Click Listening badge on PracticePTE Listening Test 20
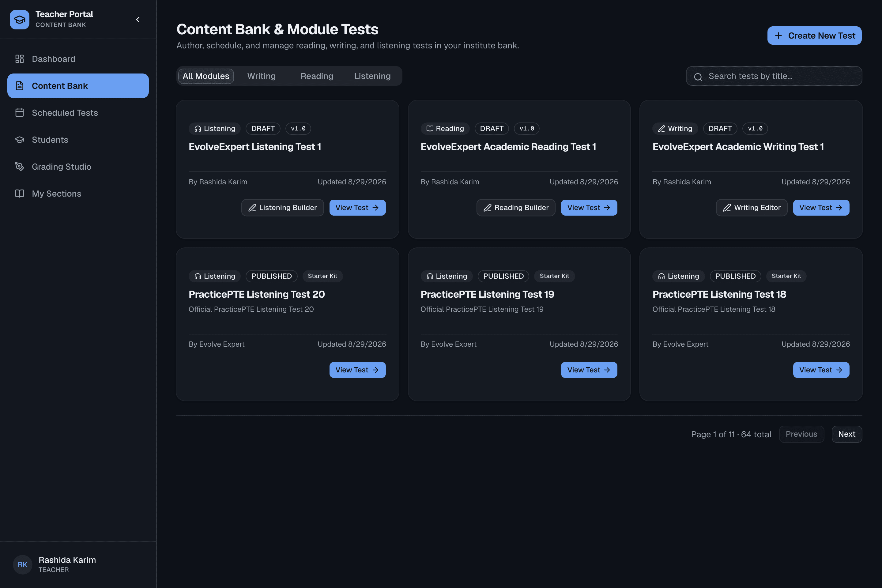 click(214, 276)
